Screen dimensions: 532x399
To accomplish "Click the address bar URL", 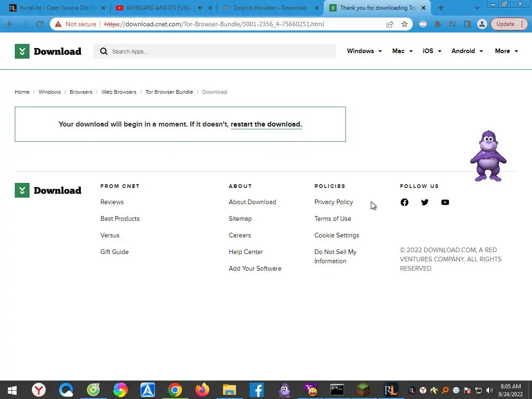I will (214, 24).
